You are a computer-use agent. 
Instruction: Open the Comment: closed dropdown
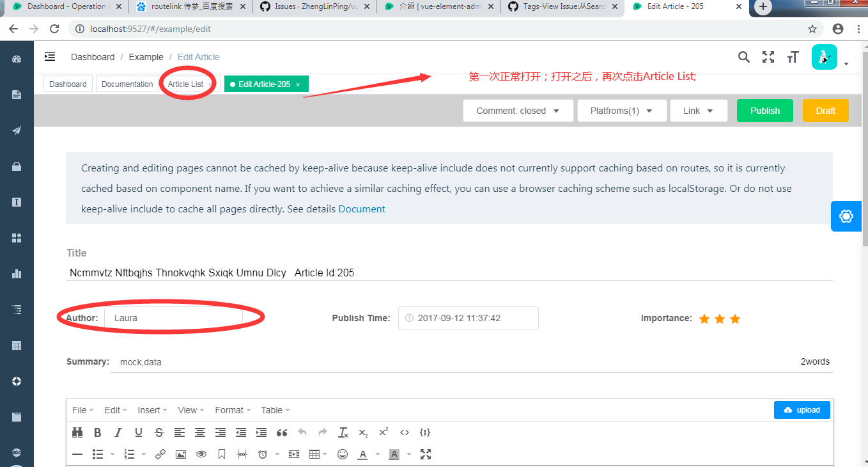[x=518, y=110]
